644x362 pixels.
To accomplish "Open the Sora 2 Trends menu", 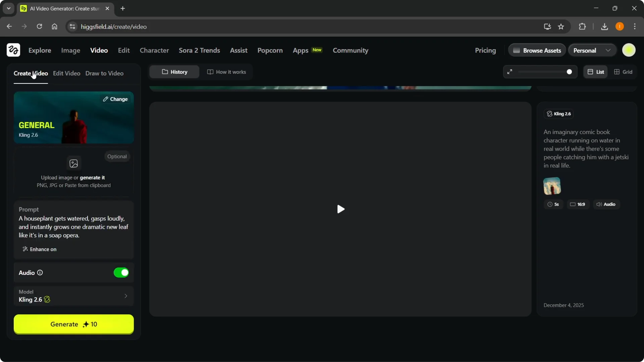I will coord(199,50).
